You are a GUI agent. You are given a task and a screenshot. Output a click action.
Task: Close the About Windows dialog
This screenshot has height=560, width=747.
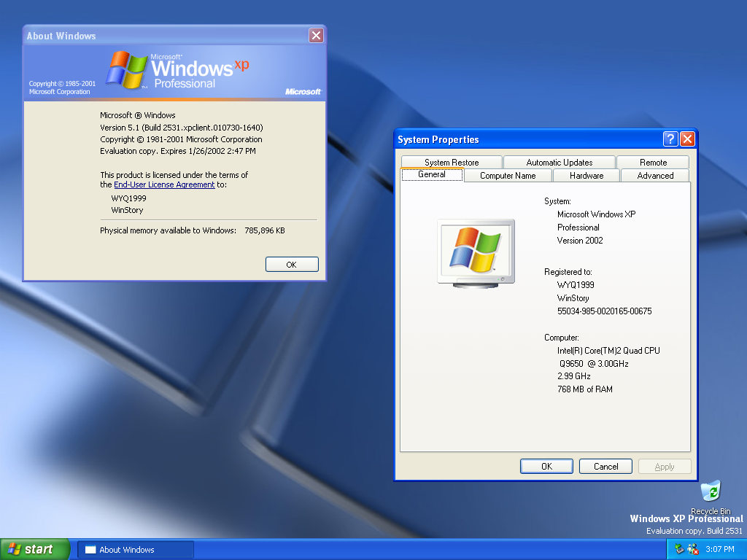[x=316, y=35]
